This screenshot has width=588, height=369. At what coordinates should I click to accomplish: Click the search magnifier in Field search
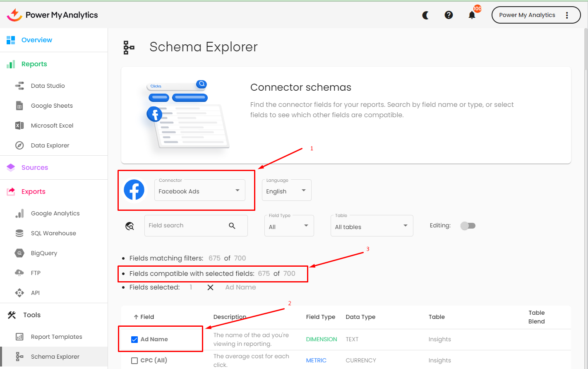pyautogui.click(x=232, y=226)
